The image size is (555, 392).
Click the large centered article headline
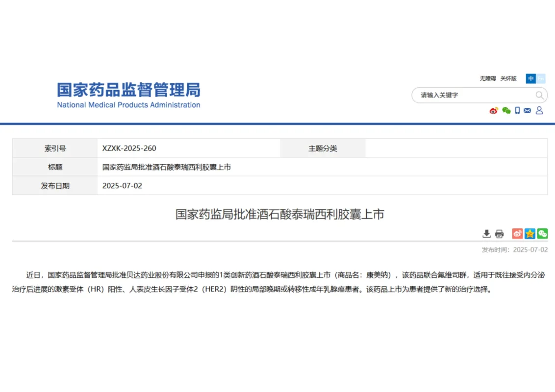(x=279, y=214)
